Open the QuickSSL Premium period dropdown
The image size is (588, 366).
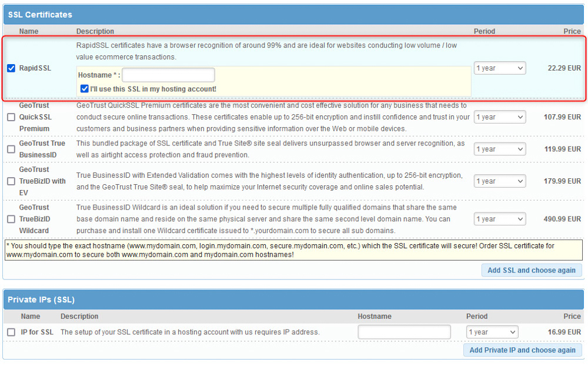499,117
